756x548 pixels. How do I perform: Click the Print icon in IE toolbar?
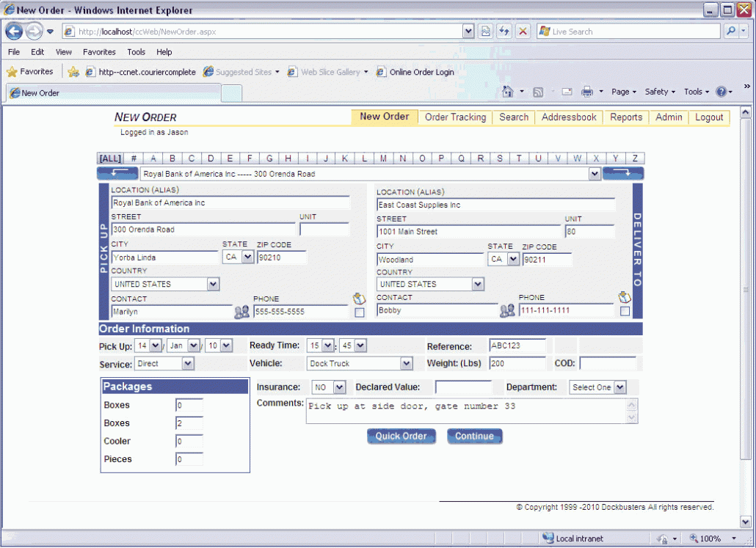click(x=587, y=92)
